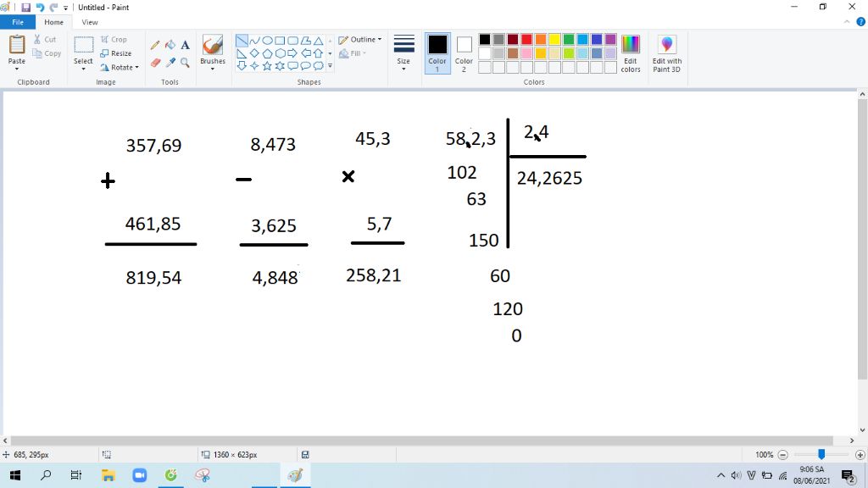Viewport: 868px width, 488px height.
Task: Select the Magnifier tool
Action: [185, 63]
